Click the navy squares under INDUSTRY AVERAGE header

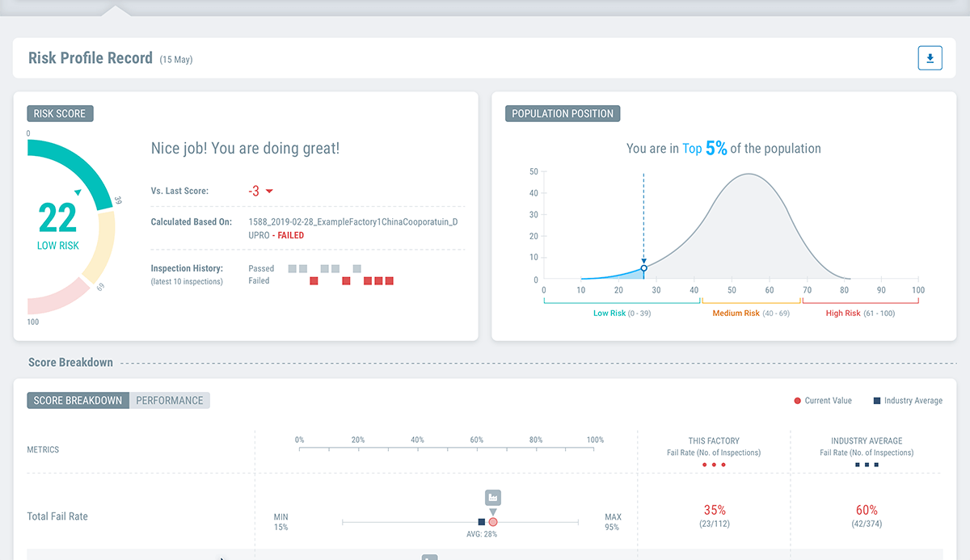(x=867, y=465)
